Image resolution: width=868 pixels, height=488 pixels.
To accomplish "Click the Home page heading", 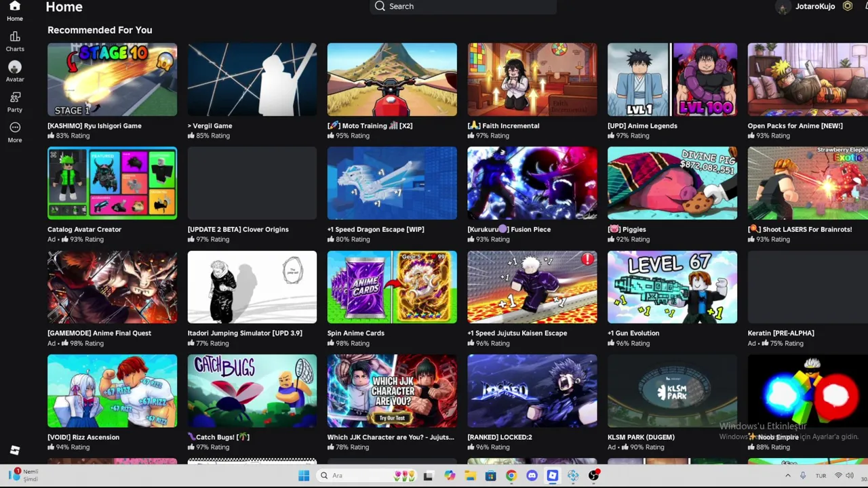I will (64, 7).
